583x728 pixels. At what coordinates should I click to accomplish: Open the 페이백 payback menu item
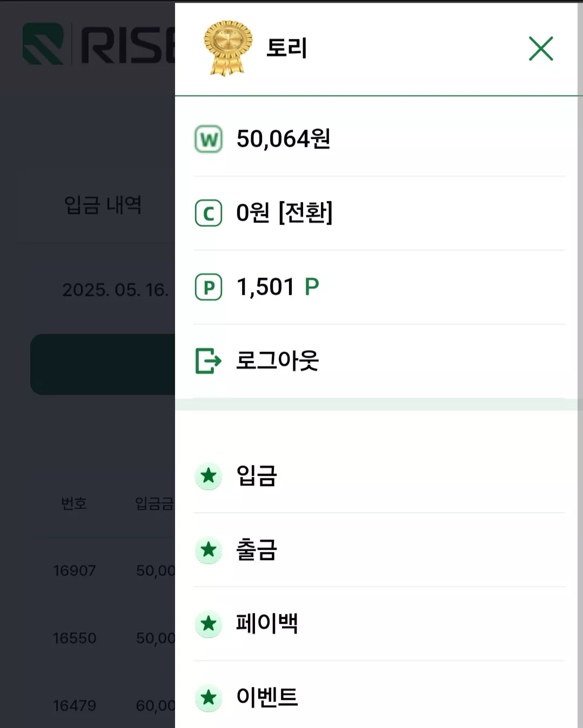point(379,624)
